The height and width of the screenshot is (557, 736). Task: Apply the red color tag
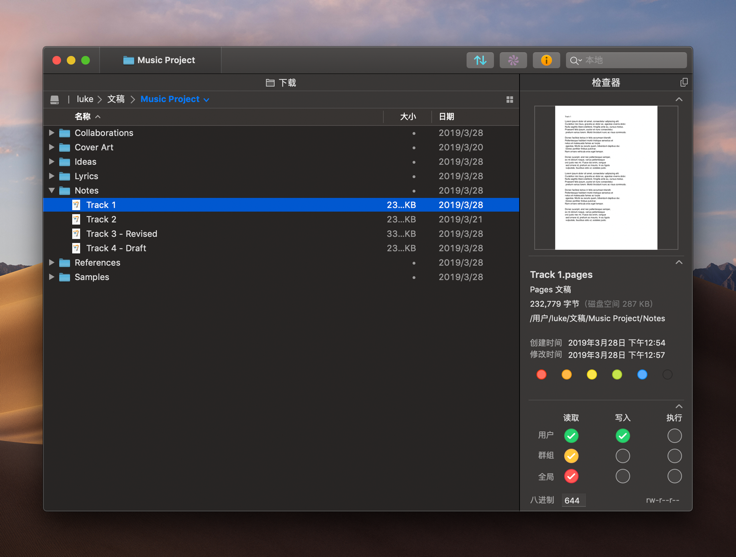[x=541, y=375]
